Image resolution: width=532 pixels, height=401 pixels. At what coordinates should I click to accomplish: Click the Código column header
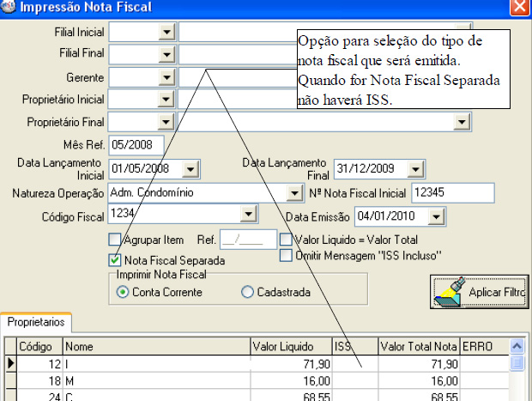pyautogui.click(x=39, y=346)
